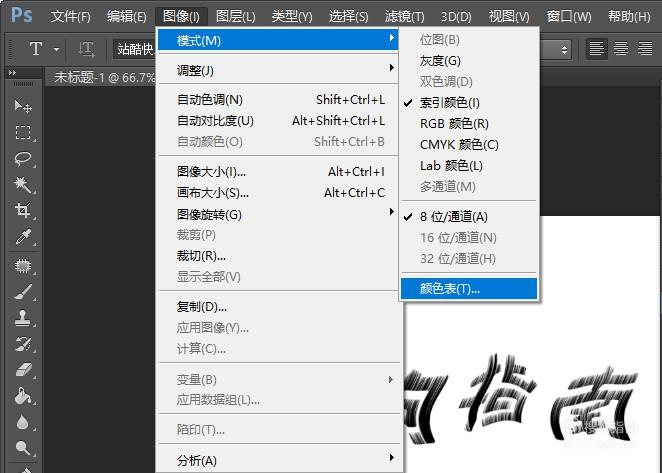This screenshot has width=662, height=473.
Task: Switch to CMYK 颜色(C) mode
Action: click(469, 145)
